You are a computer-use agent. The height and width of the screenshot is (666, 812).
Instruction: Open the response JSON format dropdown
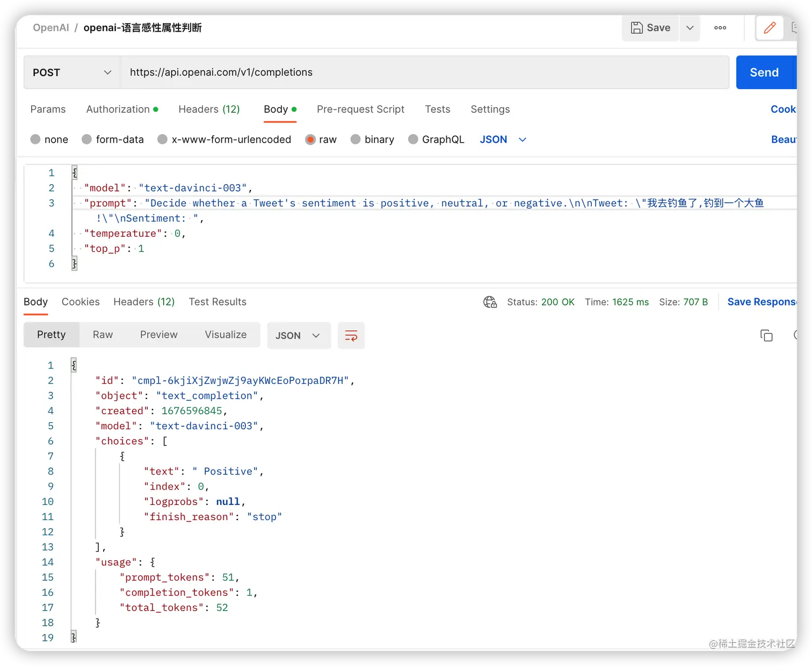[x=299, y=335]
